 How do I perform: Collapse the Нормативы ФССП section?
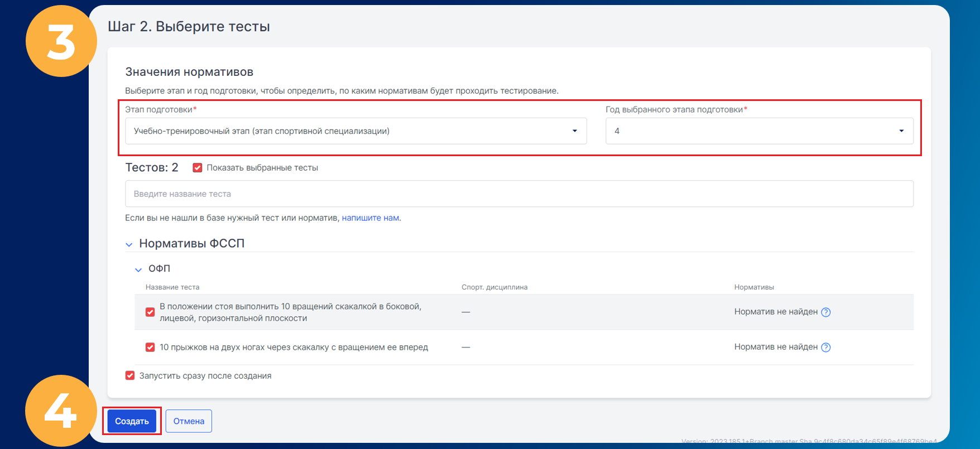pos(129,244)
